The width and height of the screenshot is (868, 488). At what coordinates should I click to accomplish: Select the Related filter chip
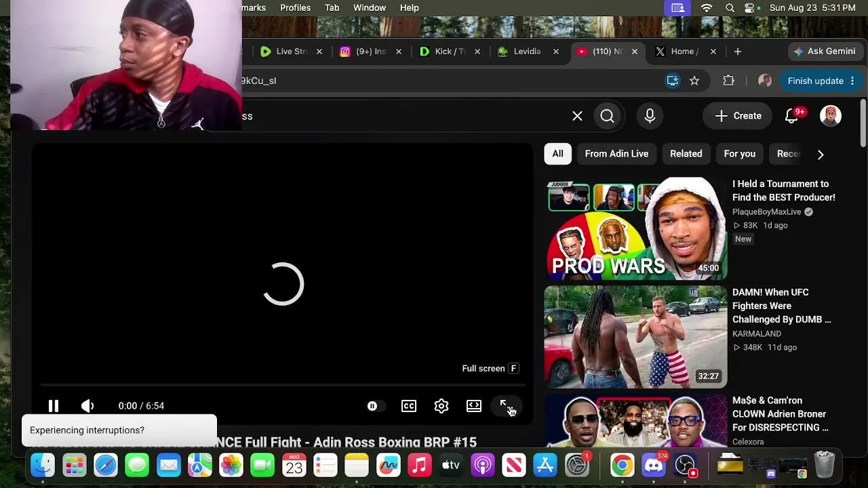[x=686, y=154]
